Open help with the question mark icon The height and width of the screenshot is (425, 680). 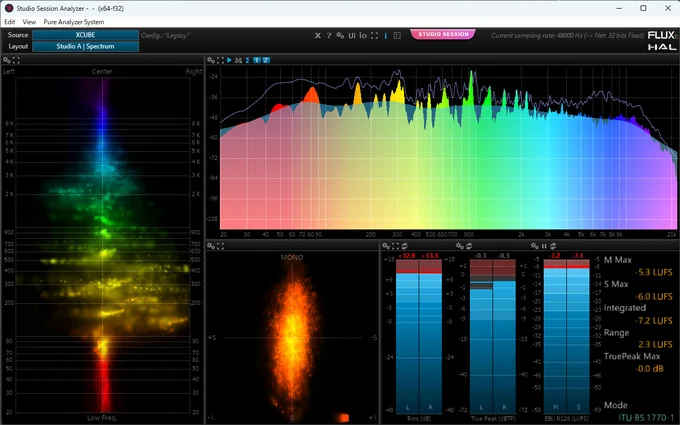329,36
